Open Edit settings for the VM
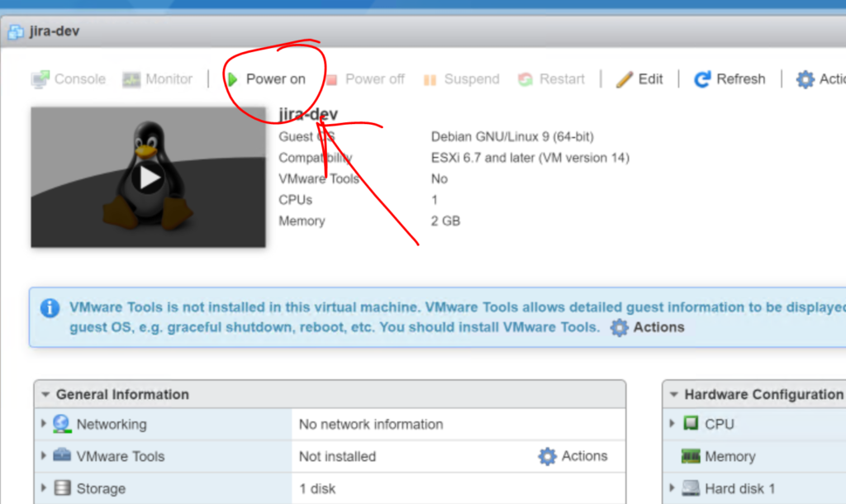 tap(639, 79)
